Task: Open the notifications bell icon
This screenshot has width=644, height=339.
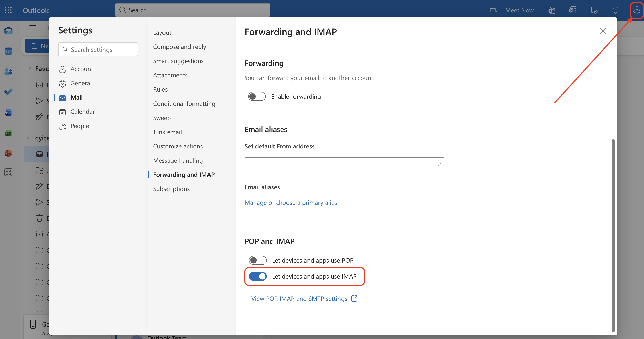Action: (x=615, y=10)
